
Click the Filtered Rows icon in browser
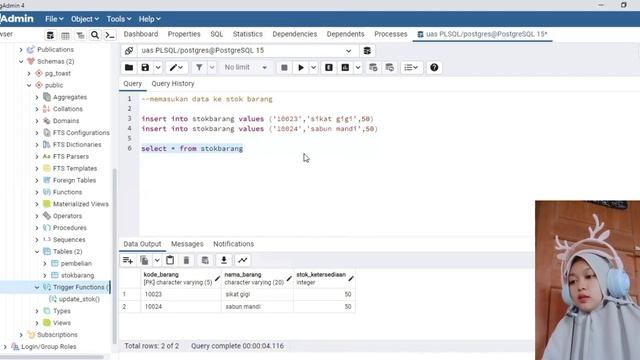(x=80, y=35)
